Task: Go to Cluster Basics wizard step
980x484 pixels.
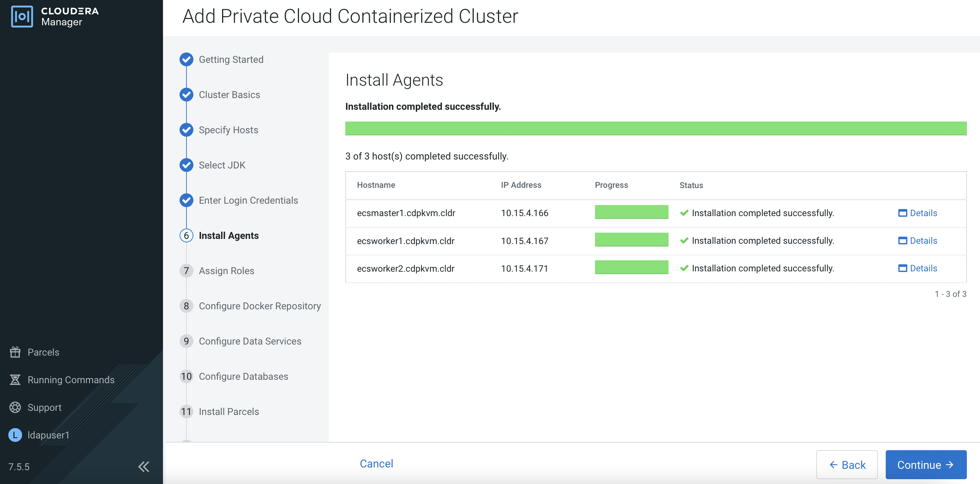Action: tap(229, 95)
